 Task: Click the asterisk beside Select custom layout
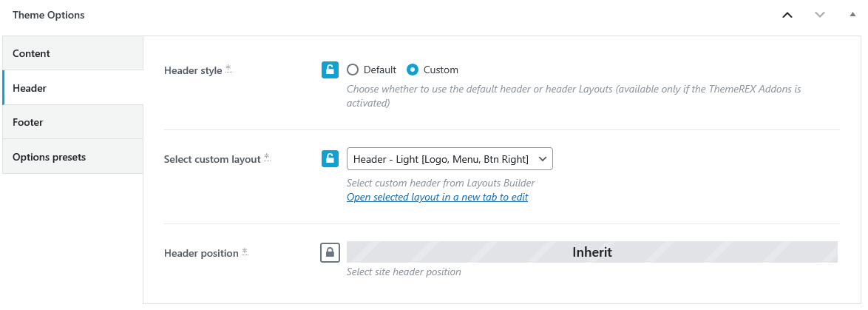coord(267,157)
